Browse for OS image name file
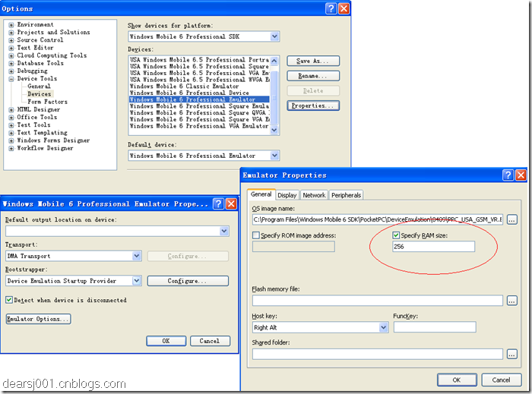The height and width of the screenshot is (394, 532). point(512,219)
